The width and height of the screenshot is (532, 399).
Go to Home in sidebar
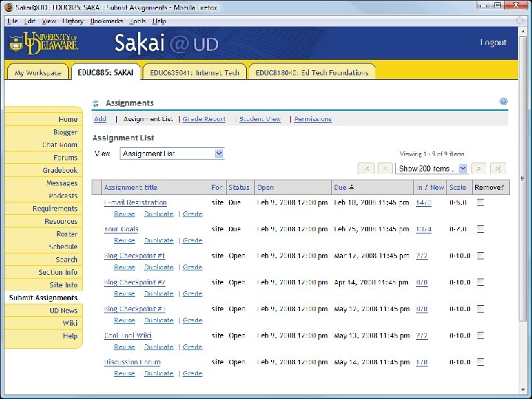point(68,119)
